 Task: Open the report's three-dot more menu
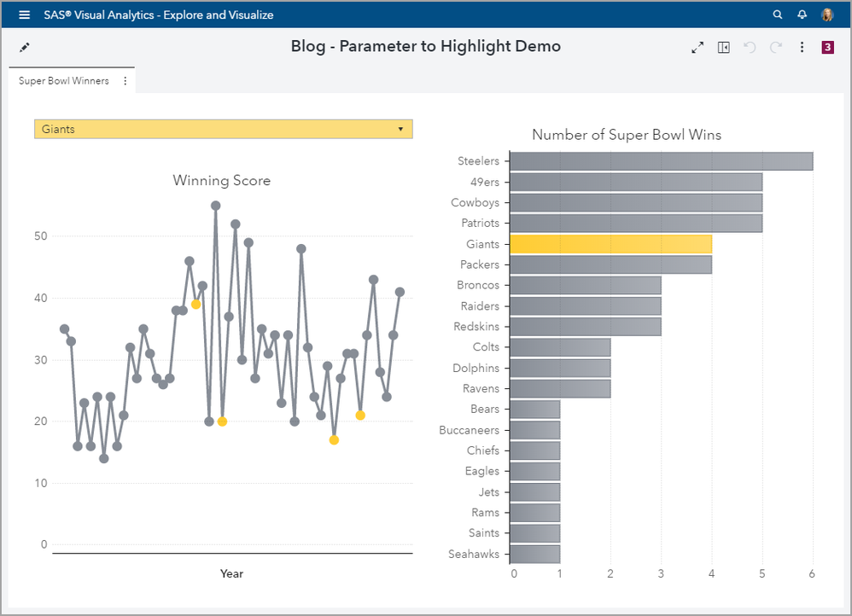click(x=802, y=48)
